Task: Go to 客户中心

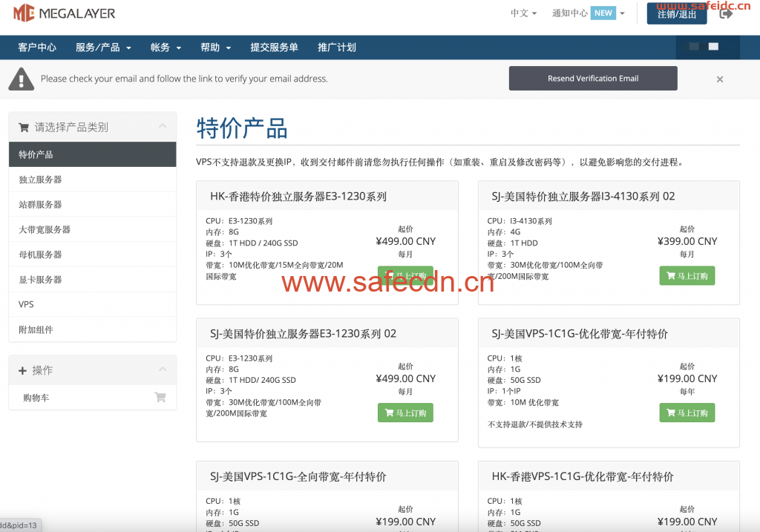Action: (37, 47)
